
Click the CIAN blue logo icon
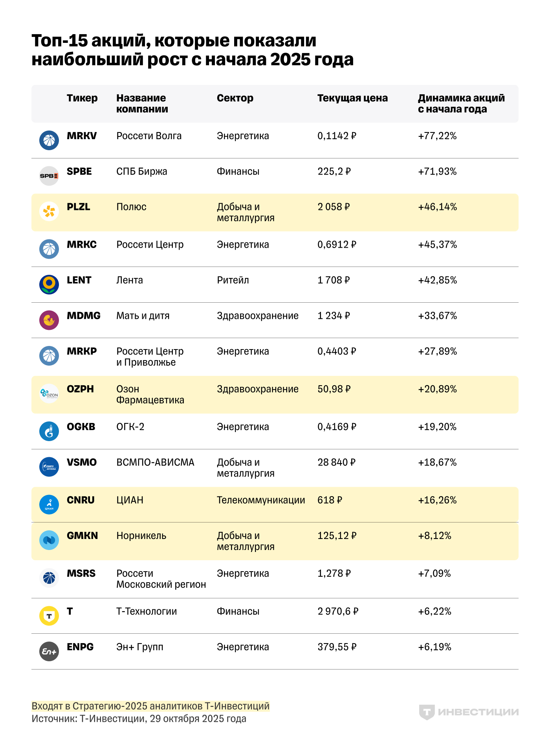[x=49, y=504]
